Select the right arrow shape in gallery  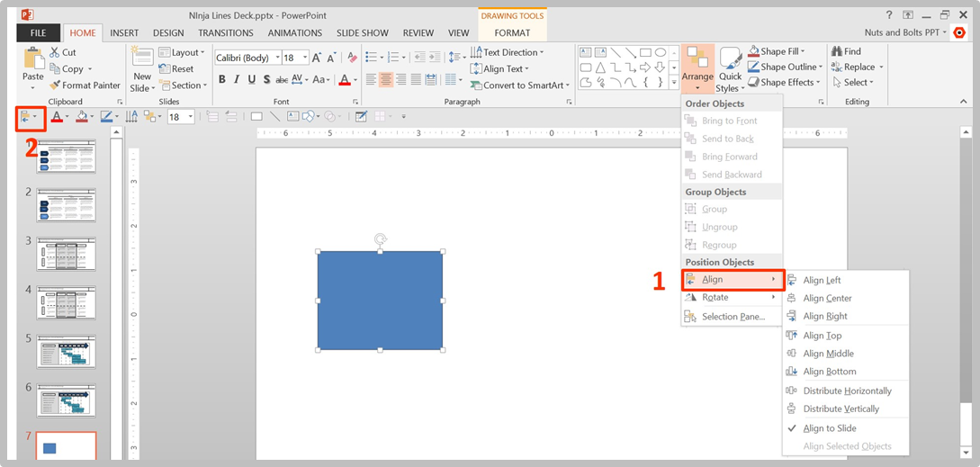click(x=645, y=67)
